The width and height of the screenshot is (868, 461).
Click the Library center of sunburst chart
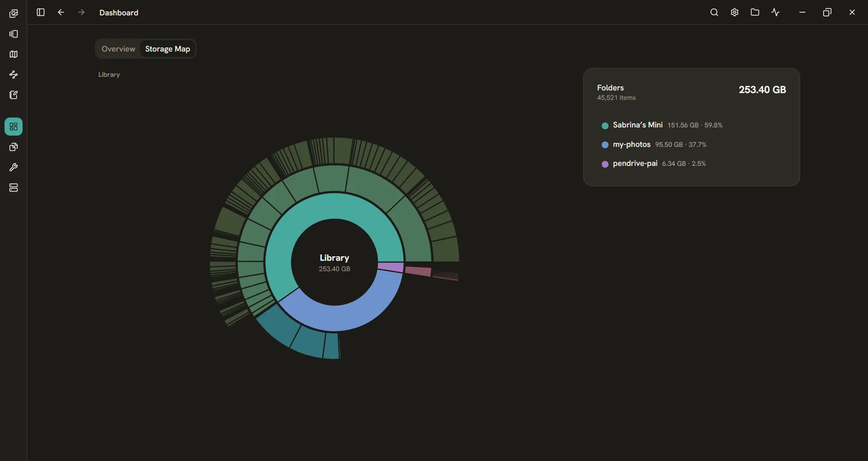tap(335, 262)
